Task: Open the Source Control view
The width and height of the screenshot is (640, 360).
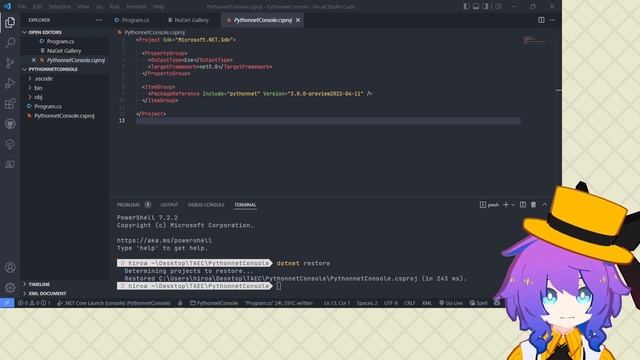Action: 10,63
